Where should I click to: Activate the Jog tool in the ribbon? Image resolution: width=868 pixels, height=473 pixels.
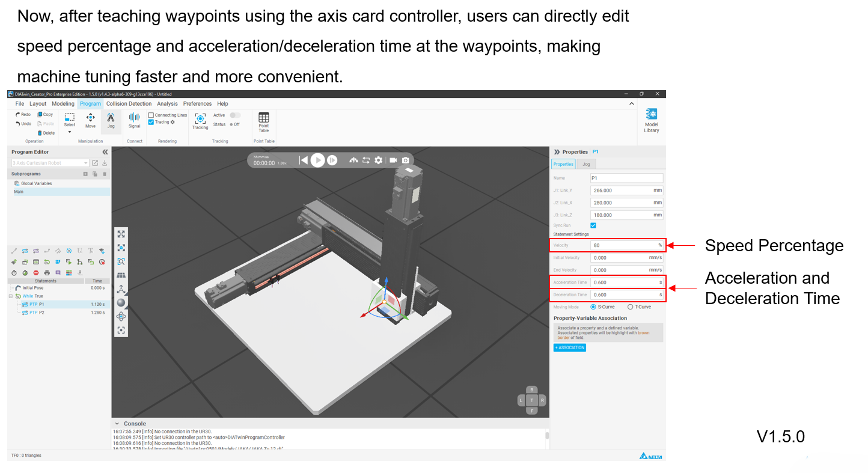point(111,120)
